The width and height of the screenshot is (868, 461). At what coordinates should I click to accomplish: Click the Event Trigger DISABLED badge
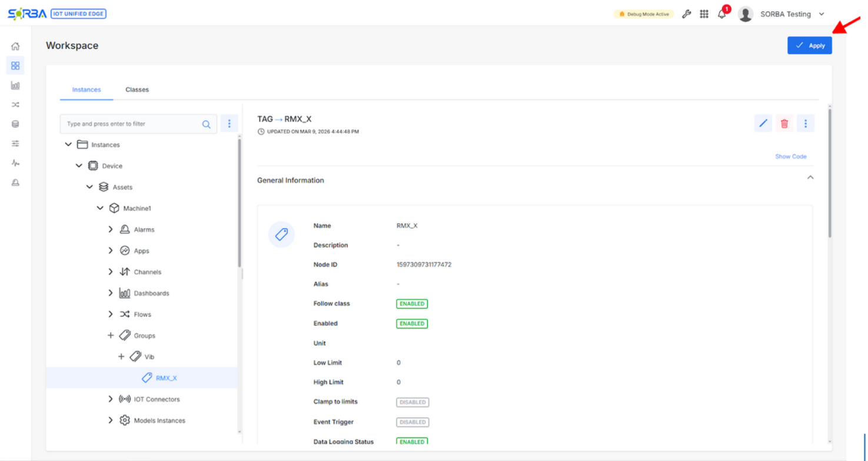[x=413, y=422]
